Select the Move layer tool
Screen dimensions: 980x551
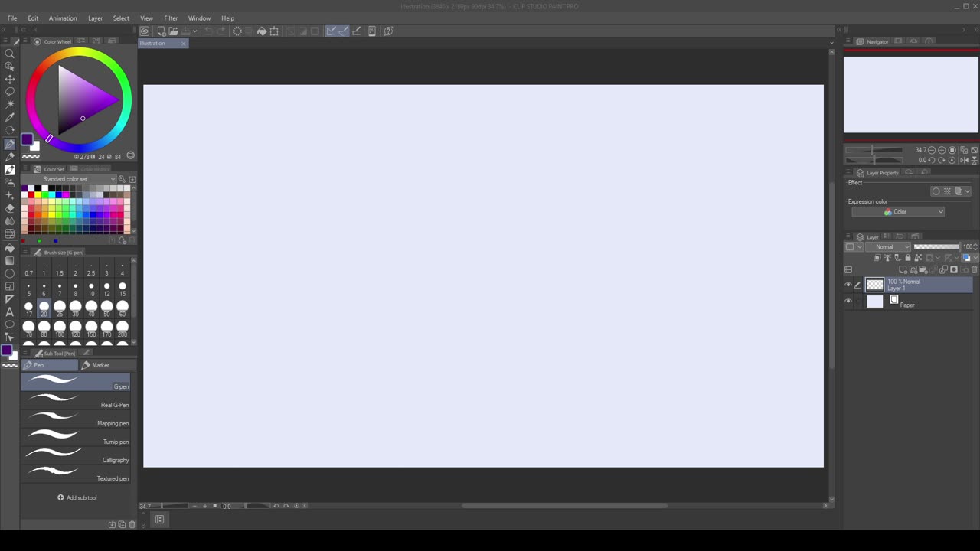[x=10, y=79]
